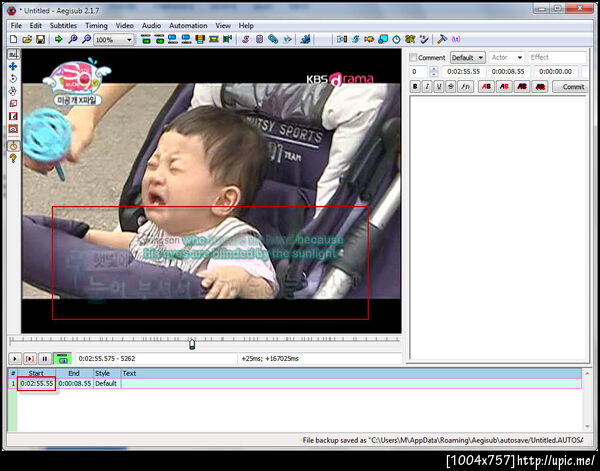
Task: Select lines visible on current frame
Action: click(200, 39)
